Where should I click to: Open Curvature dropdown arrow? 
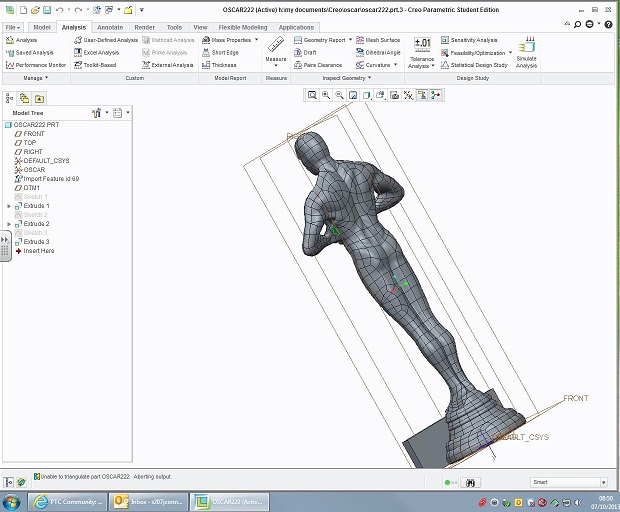tap(395, 65)
